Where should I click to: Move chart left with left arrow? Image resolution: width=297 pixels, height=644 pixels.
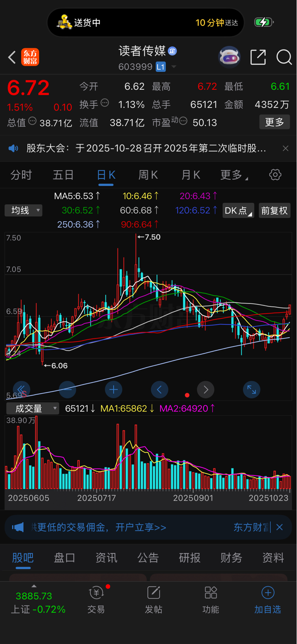pos(160,389)
